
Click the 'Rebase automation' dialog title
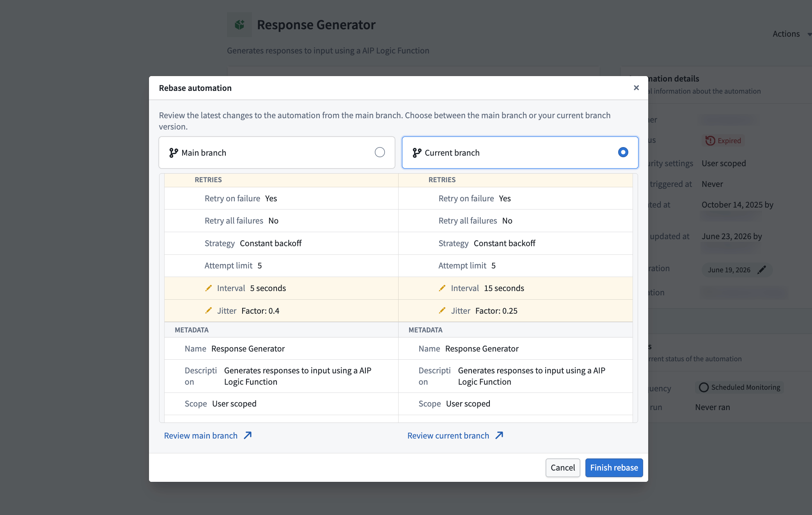[x=195, y=88]
